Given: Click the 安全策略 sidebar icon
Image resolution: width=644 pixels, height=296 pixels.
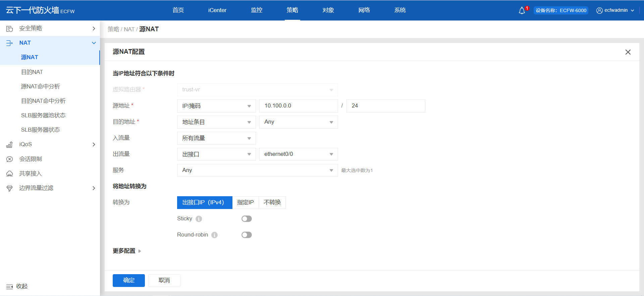Looking at the screenshot, I should coord(10,29).
